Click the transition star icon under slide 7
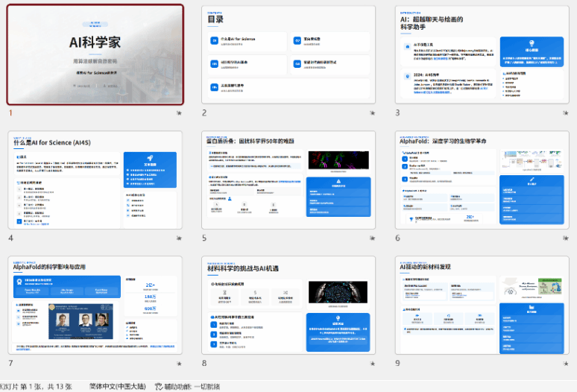The width and height of the screenshot is (577, 392). click(x=178, y=364)
